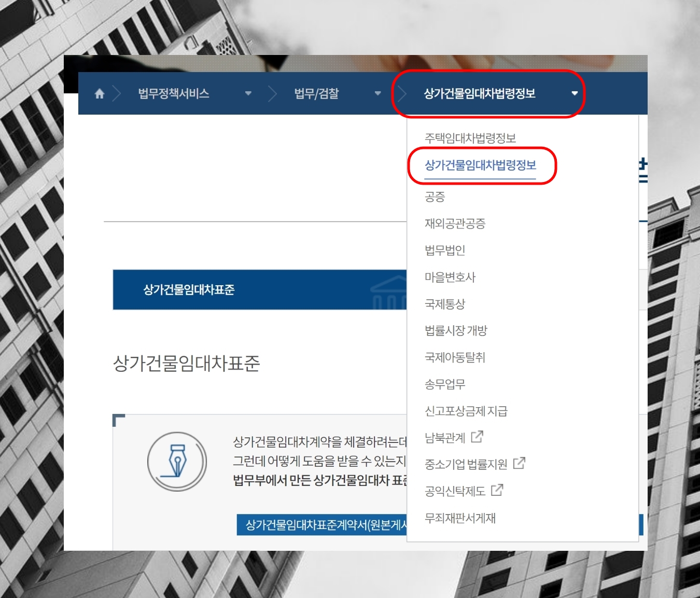
Task: Open the 중소기업 법률지원 menu entry
Action: coord(466,464)
